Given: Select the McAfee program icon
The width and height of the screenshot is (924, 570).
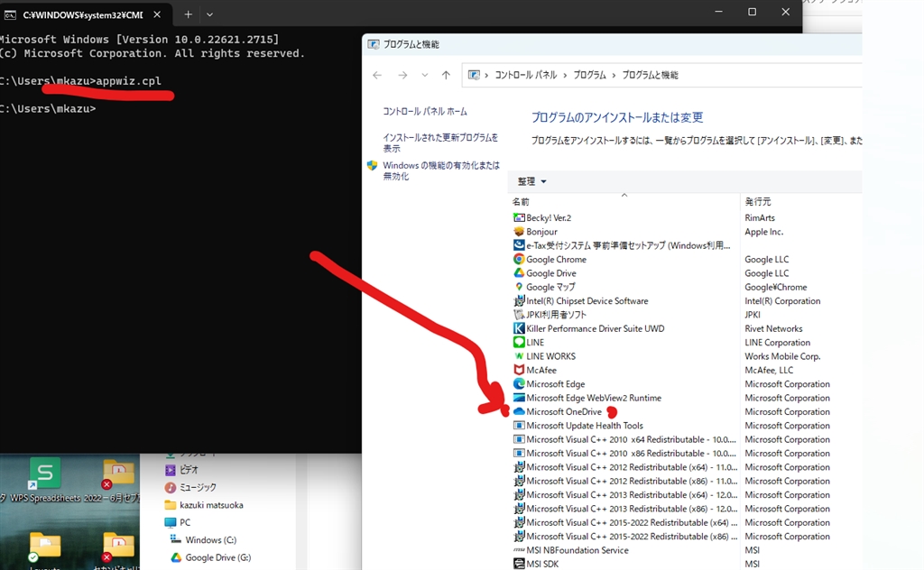Looking at the screenshot, I should coord(517,370).
